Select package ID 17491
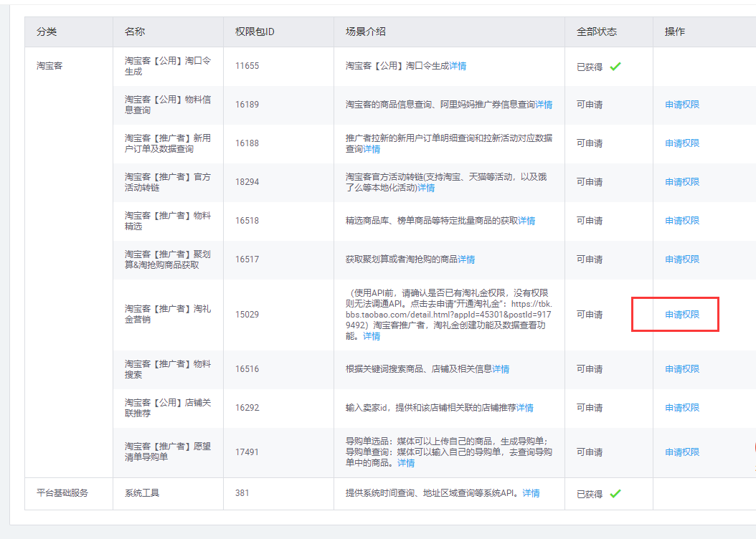The width and height of the screenshot is (756, 539). coord(247,452)
